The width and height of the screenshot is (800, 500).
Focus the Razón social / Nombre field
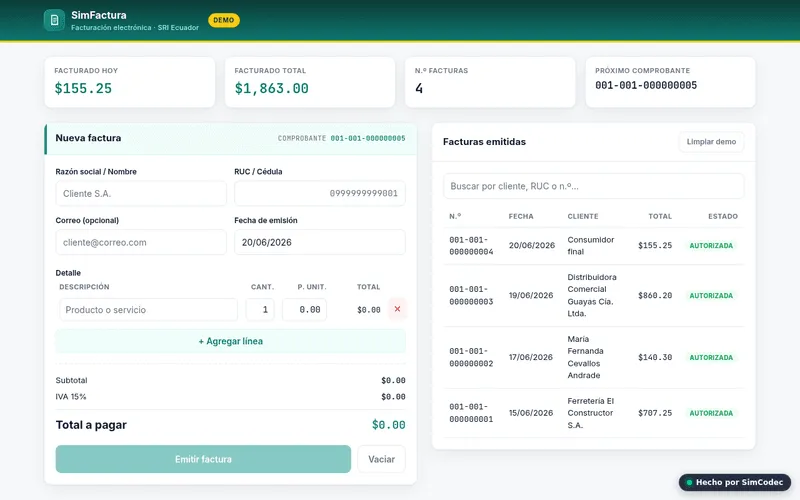(x=141, y=193)
